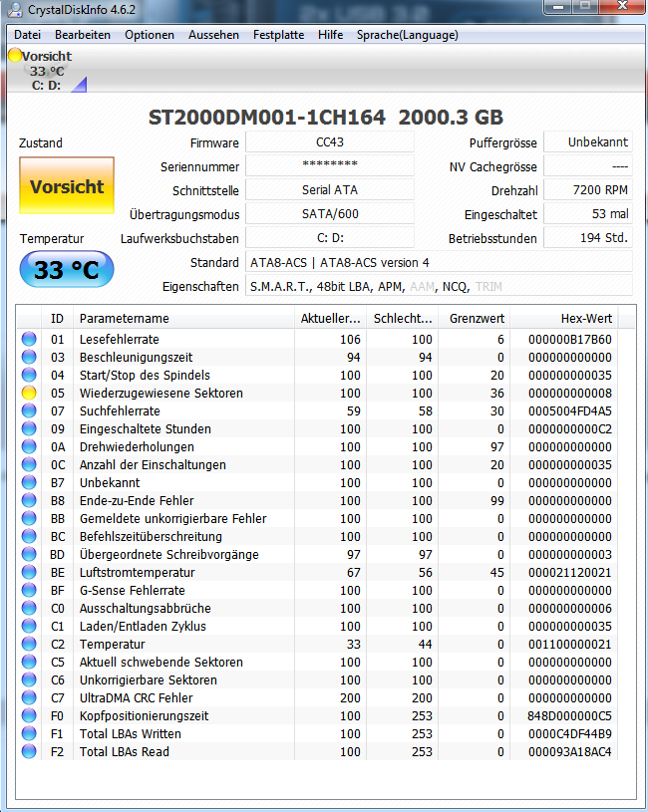Viewport: 648px width, 812px height.
Task: Click status icon for Unkorrigierbare Sektoren row
Action: 29,679
